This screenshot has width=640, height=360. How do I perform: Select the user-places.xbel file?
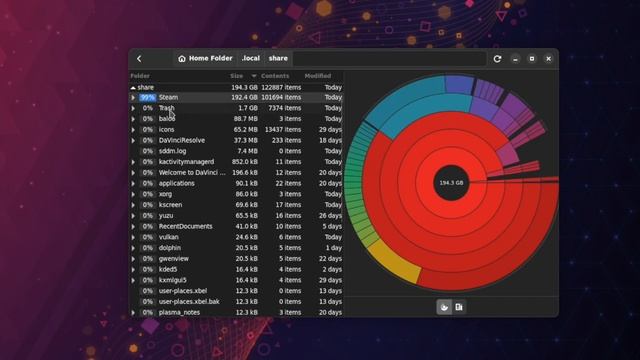click(236, 291)
